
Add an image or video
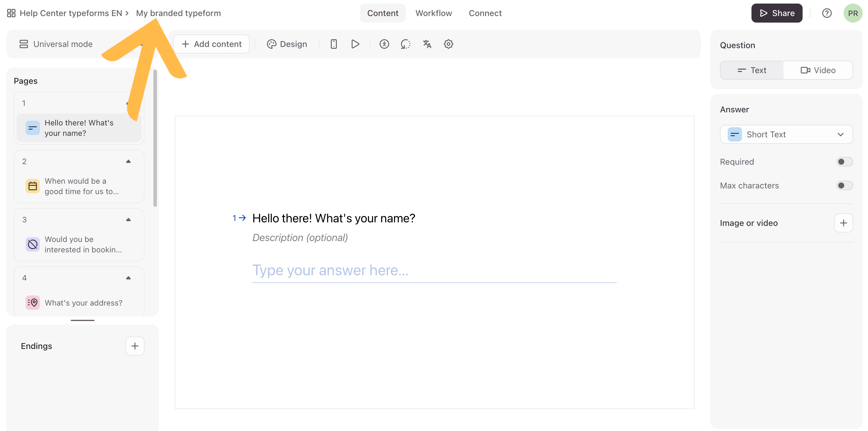click(x=843, y=223)
